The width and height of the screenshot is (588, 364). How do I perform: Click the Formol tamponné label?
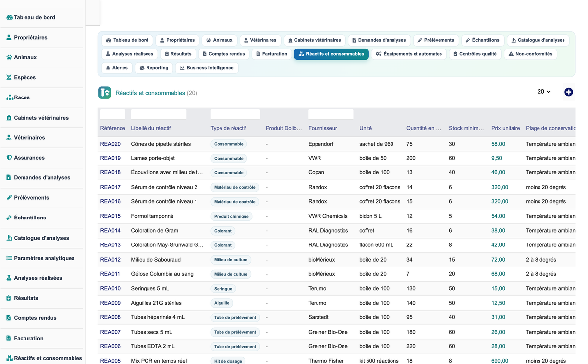[152, 216]
